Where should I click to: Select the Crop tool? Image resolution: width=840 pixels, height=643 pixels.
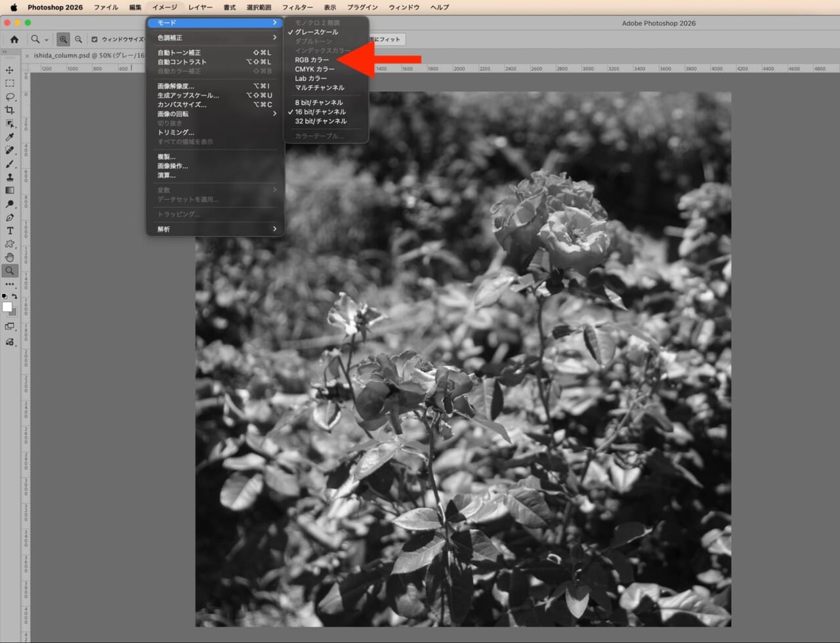9,110
